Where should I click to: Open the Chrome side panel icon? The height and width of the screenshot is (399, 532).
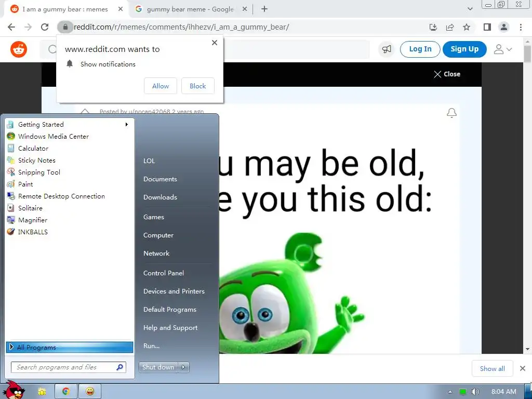[x=487, y=27]
